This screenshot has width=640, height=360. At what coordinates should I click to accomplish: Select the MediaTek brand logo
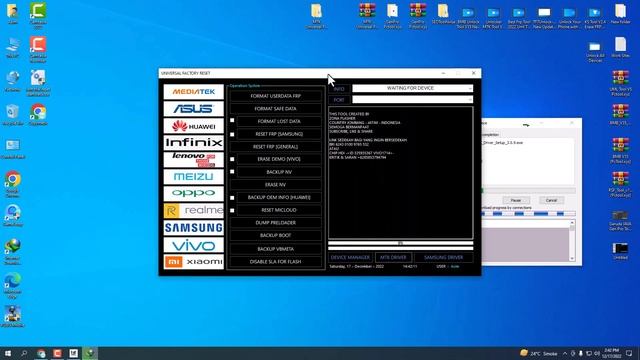coord(193,92)
